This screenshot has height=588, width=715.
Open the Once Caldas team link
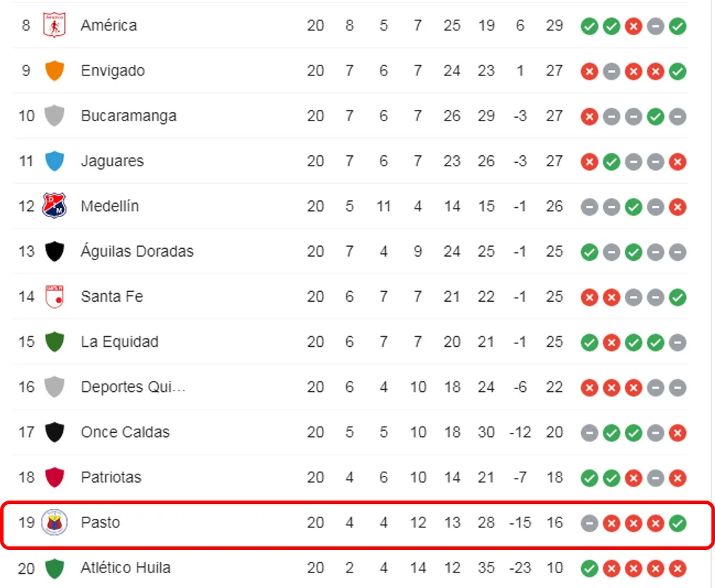coord(125,432)
